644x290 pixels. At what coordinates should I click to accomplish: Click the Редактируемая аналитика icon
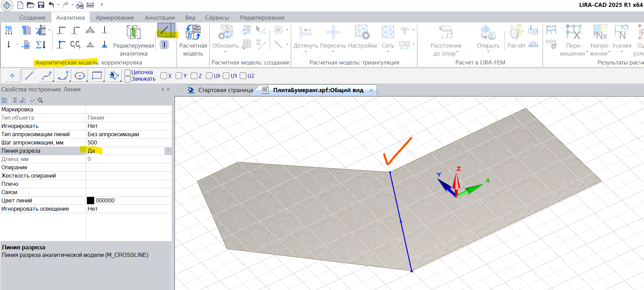[x=133, y=32]
